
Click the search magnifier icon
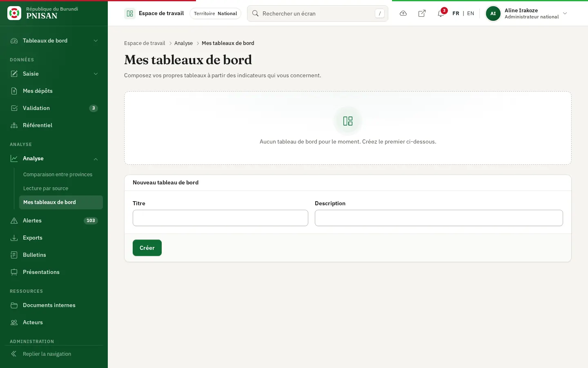pos(255,13)
